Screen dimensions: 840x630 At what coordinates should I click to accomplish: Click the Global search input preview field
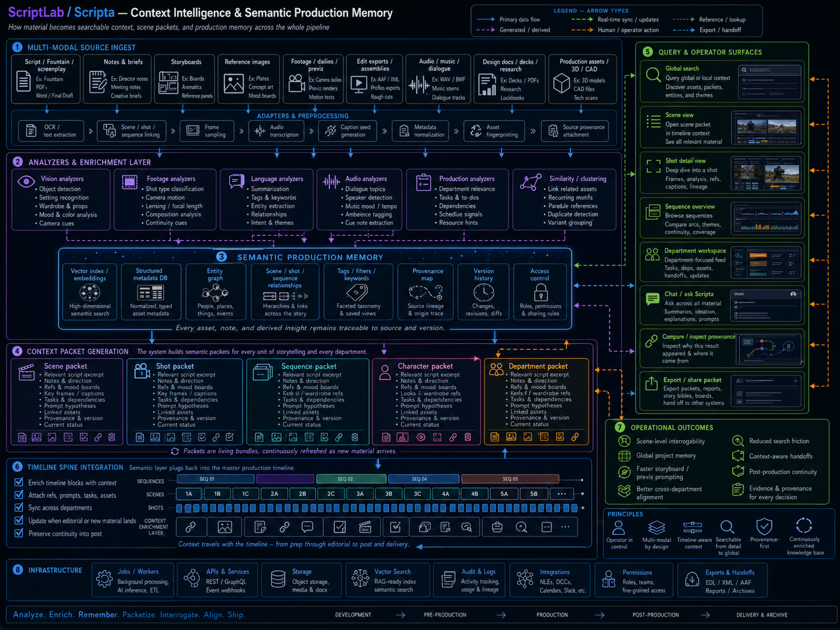pyautogui.click(x=770, y=70)
